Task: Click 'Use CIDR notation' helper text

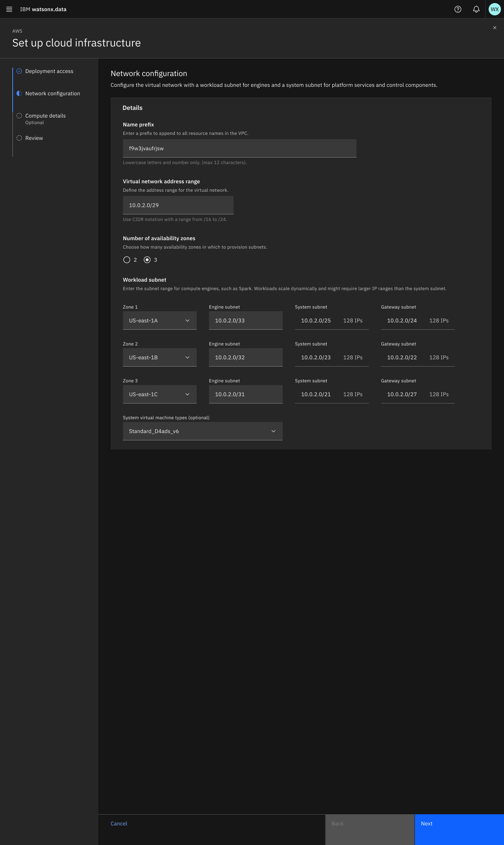Action: [175, 219]
